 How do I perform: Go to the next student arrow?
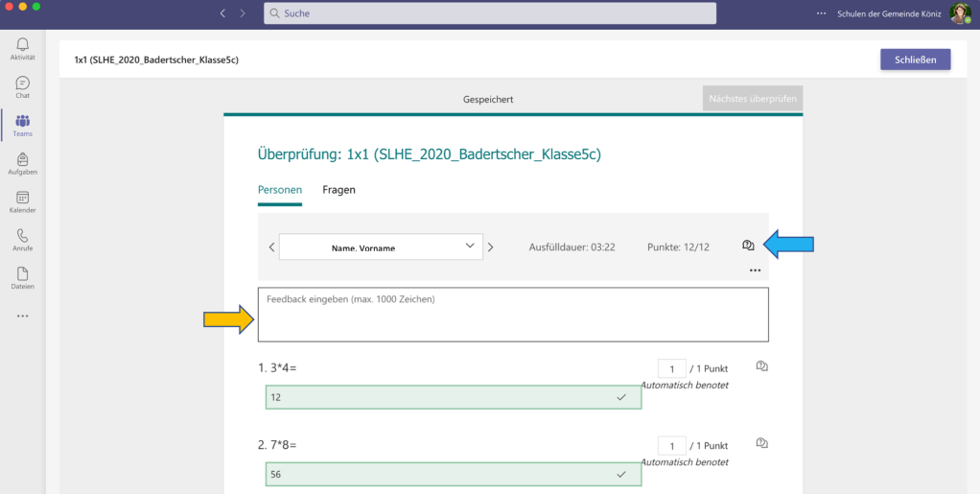491,247
